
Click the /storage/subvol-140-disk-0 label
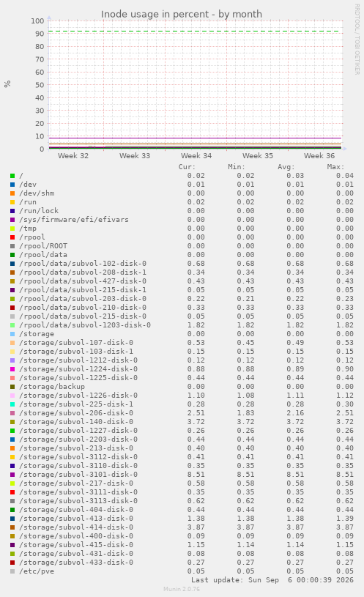pyautogui.click(x=76, y=422)
